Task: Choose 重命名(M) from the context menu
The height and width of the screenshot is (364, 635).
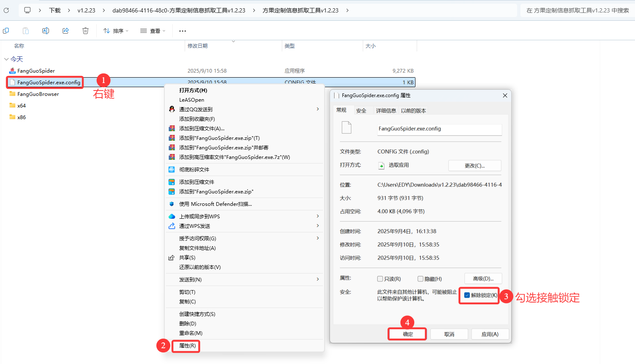Action: tap(190, 333)
